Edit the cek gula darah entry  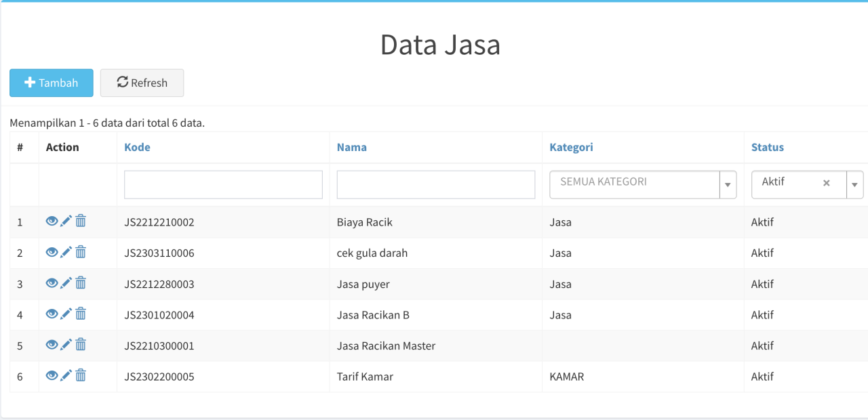(66, 252)
